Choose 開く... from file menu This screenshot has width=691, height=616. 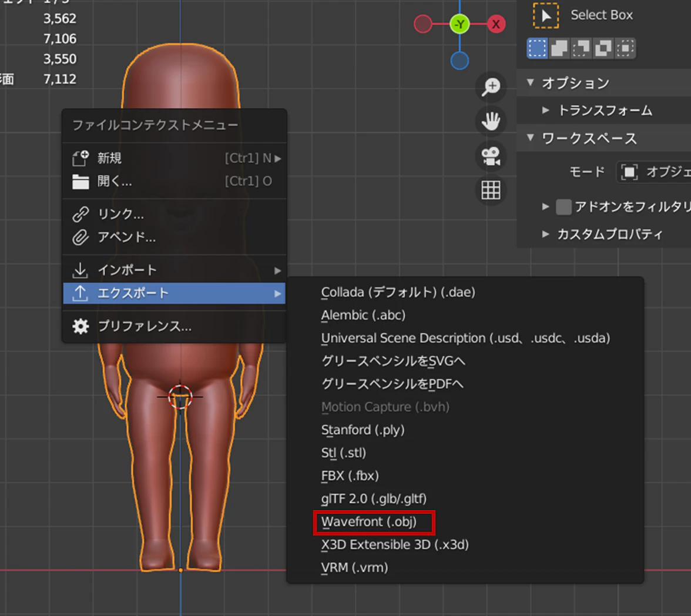pyautogui.click(x=175, y=181)
